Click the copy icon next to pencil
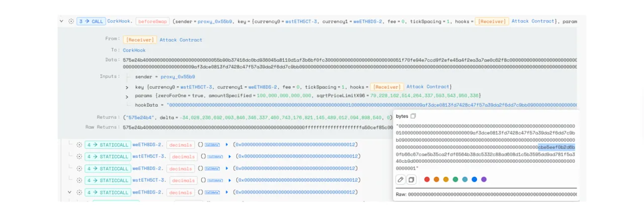The width and height of the screenshot is (644, 219). point(412,179)
